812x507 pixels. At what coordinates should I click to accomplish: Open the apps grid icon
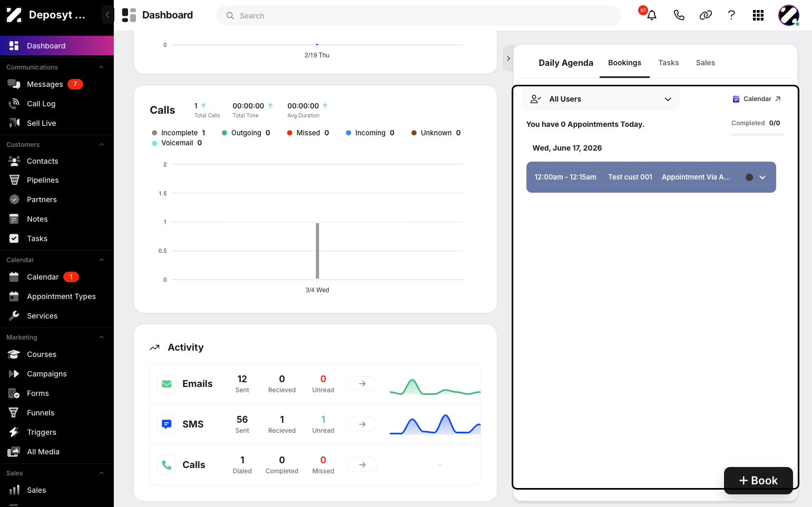click(758, 15)
